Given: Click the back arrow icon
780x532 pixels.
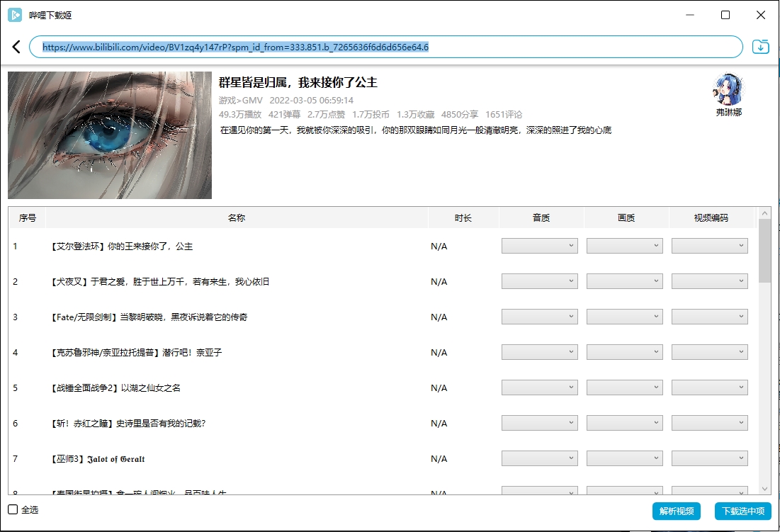Looking at the screenshot, I should click(x=16, y=47).
